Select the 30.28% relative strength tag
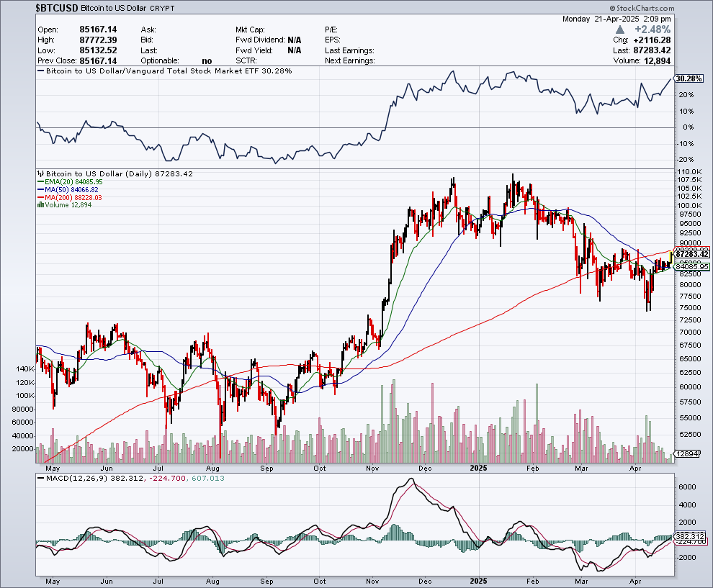 click(690, 78)
